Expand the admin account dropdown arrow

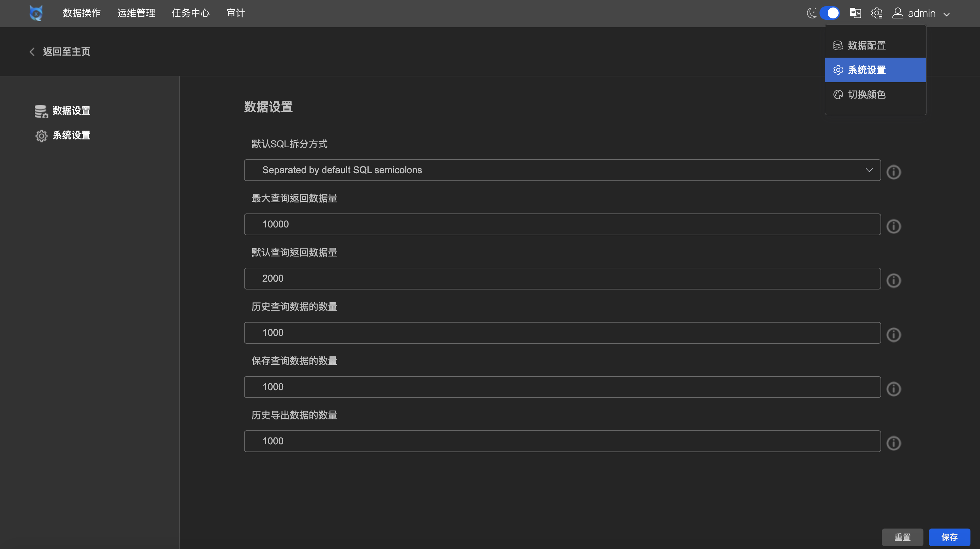pyautogui.click(x=947, y=14)
